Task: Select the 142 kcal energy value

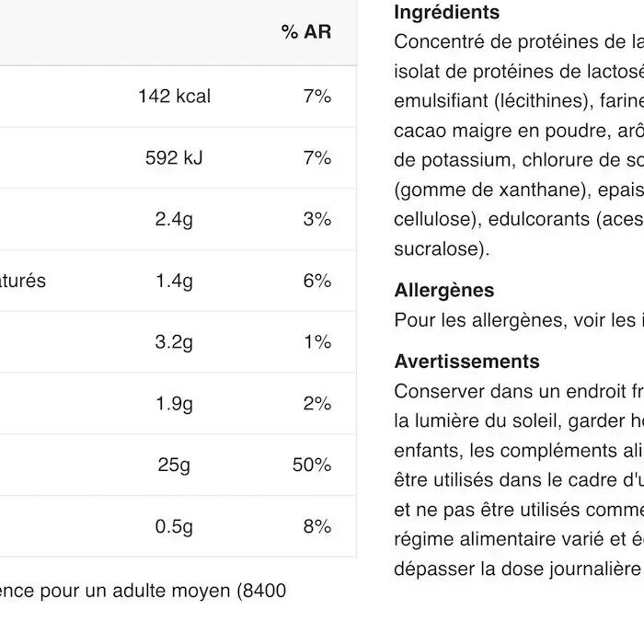Action: click(x=175, y=97)
